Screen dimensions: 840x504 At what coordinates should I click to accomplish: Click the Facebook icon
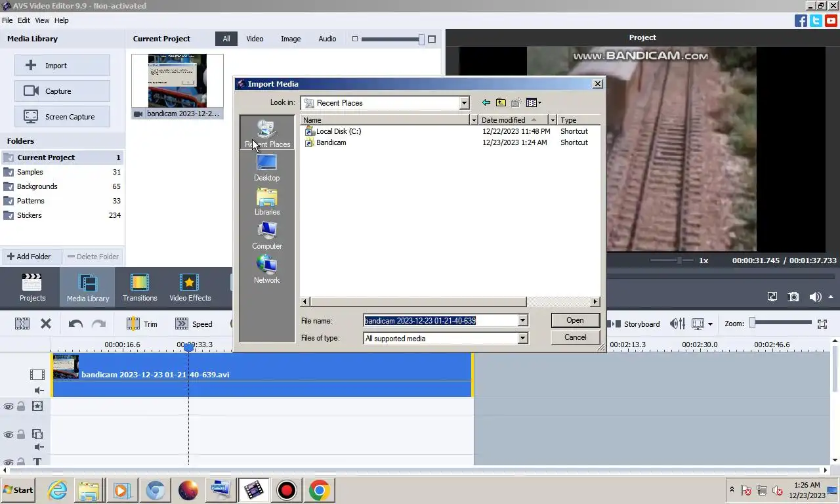click(x=801, y=20)
